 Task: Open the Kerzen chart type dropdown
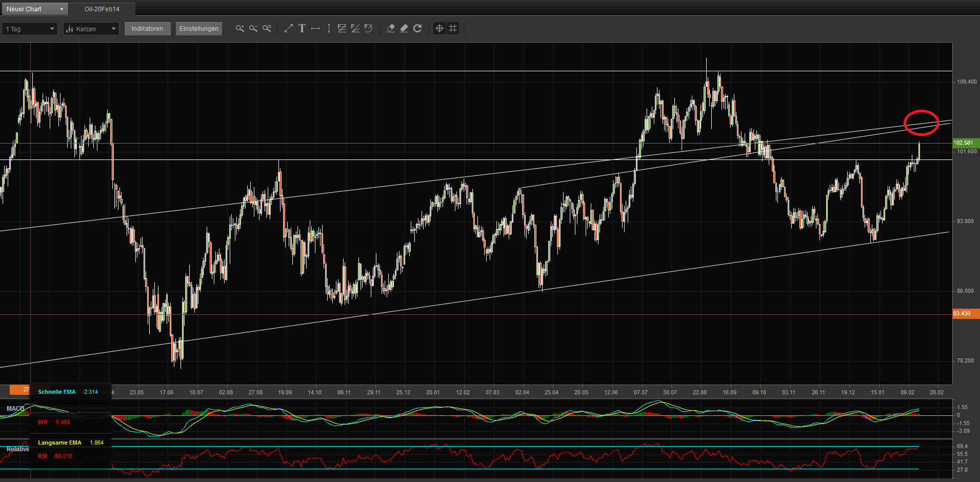91,29
